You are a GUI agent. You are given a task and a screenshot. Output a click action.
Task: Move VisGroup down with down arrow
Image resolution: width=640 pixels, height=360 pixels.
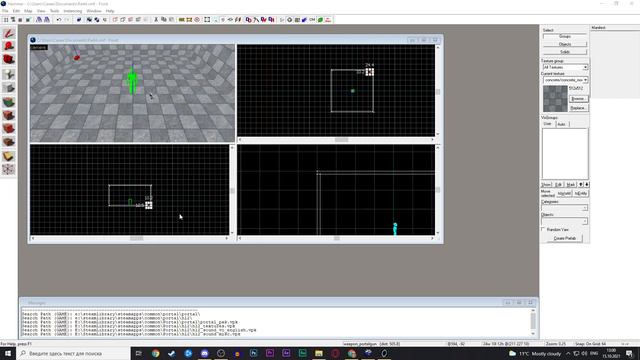(587, 184)
